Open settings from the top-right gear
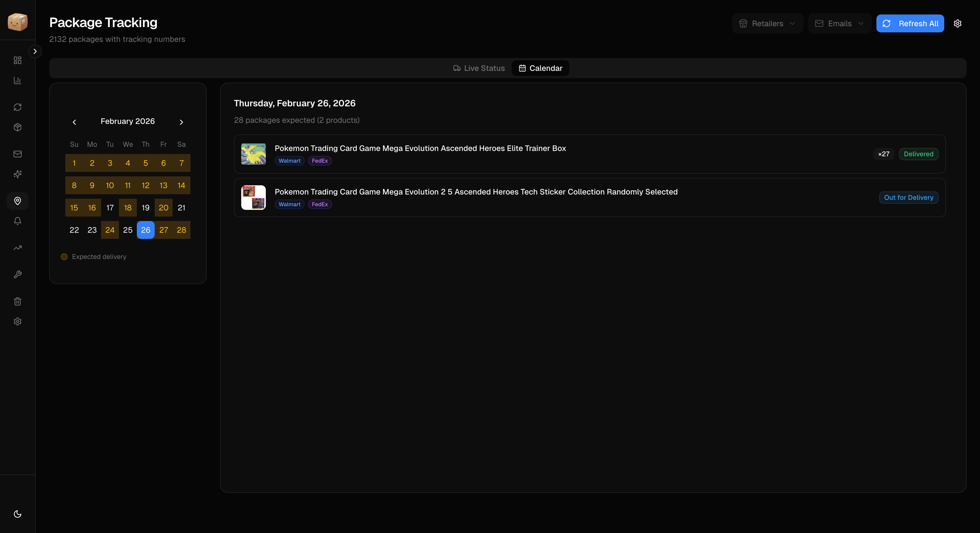 coord(958,23)
